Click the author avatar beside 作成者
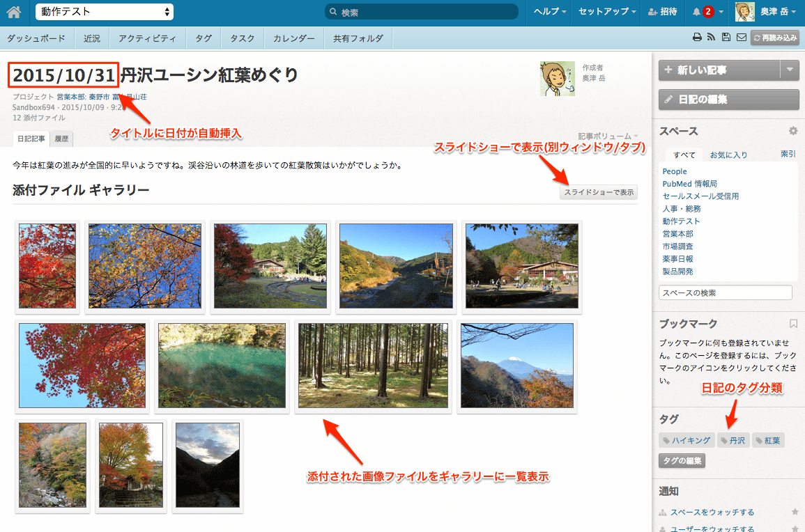Screen dimensions: 805x532 (558, 79)
